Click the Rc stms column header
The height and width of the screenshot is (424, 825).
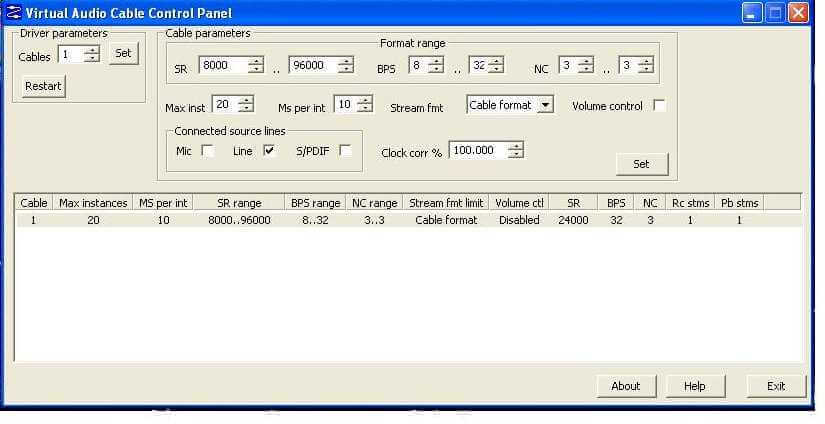point(690,203)
